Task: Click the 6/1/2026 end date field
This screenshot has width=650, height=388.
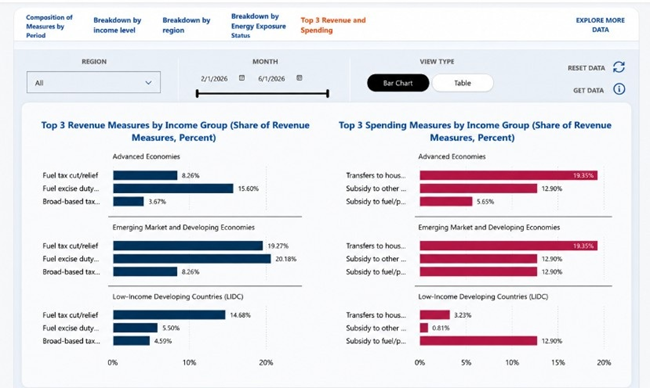Action: pos(272,79)
